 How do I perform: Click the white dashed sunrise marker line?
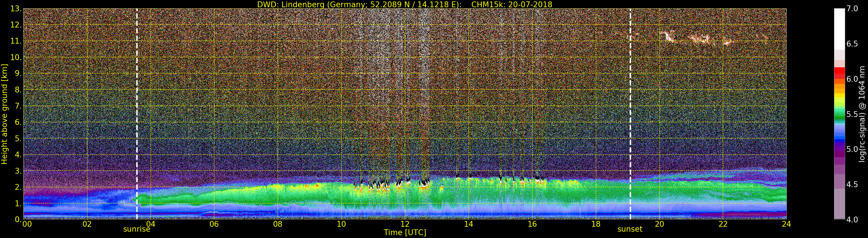tap(137, 114)
